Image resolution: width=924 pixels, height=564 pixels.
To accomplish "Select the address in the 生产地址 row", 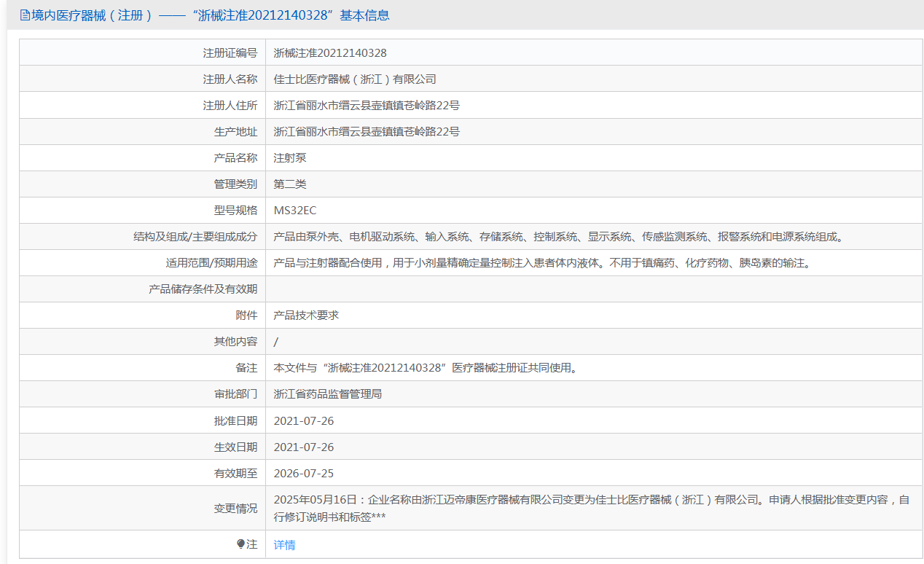I will click(367, 132).
